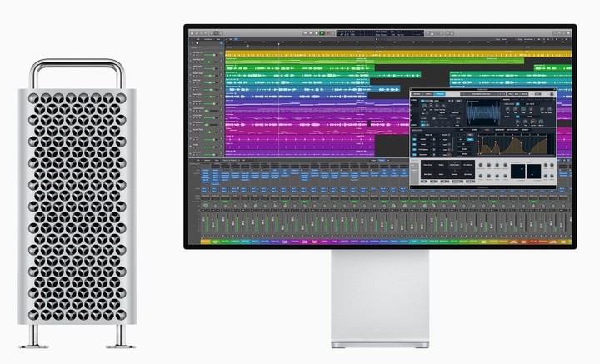
Task: Click the first mixer channel's pan knob
Action: 206,206
